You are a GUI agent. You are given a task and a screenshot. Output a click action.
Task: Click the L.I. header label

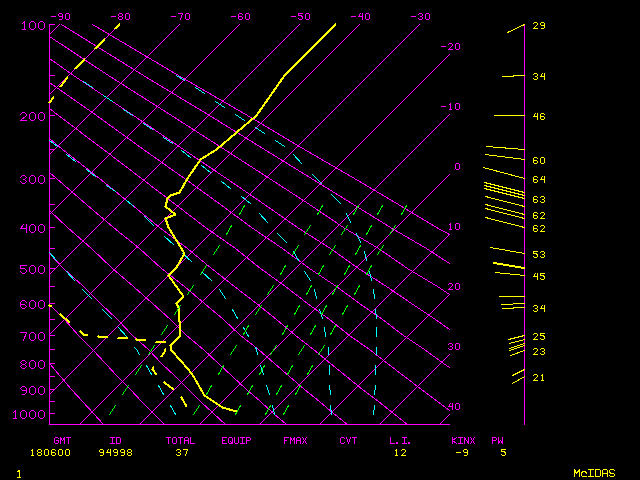pos(400,440)
